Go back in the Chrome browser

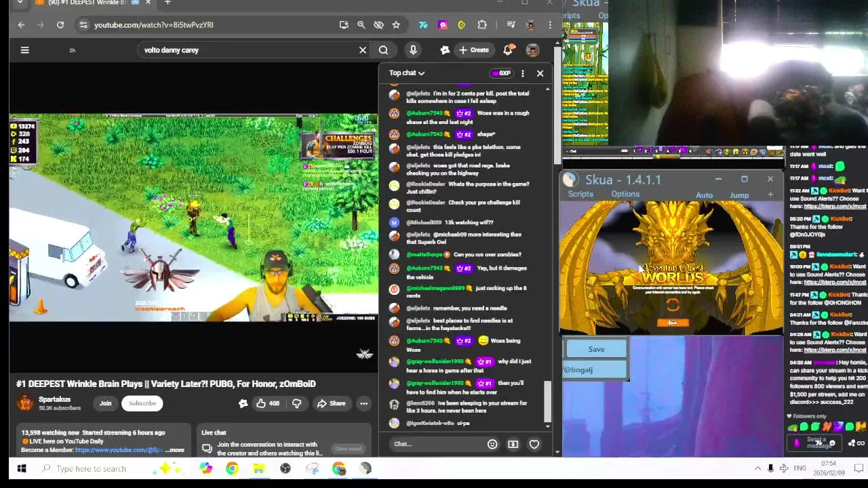(21, 25)
